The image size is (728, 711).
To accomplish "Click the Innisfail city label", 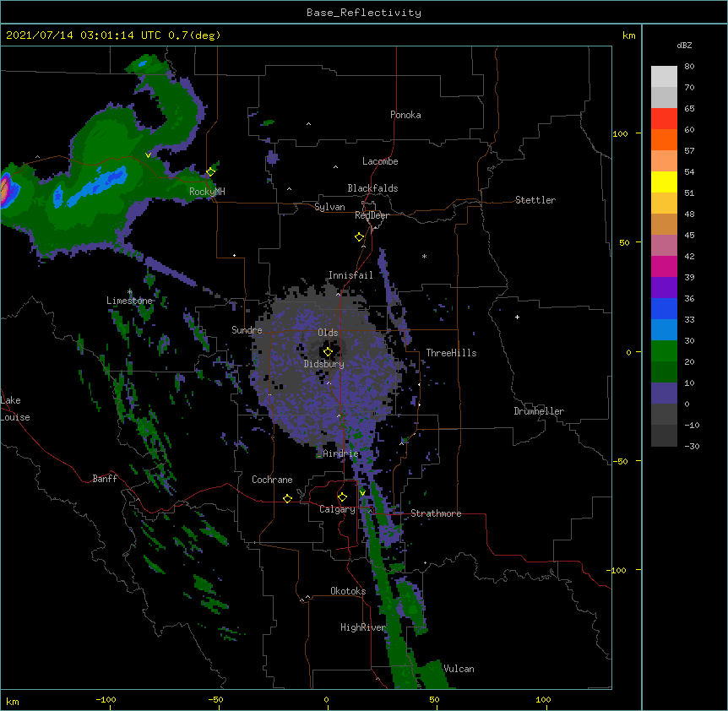I will coord(350,275).
